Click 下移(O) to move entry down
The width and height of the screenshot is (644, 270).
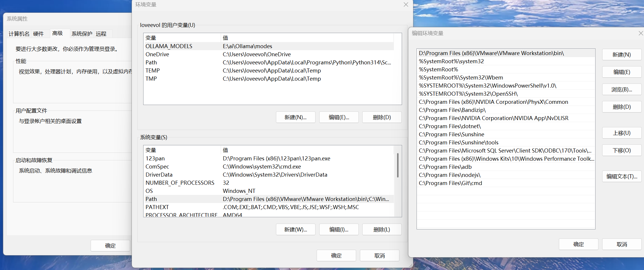[622, 151]
